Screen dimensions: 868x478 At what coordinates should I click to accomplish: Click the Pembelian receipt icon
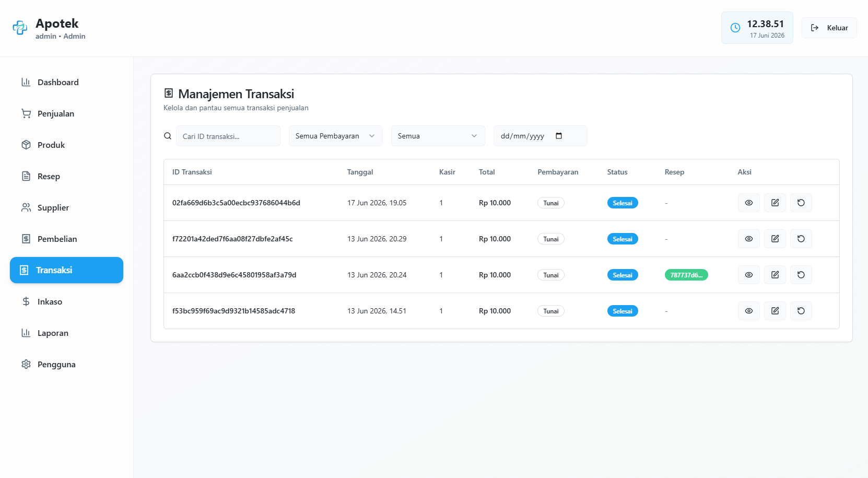point(26,239)
